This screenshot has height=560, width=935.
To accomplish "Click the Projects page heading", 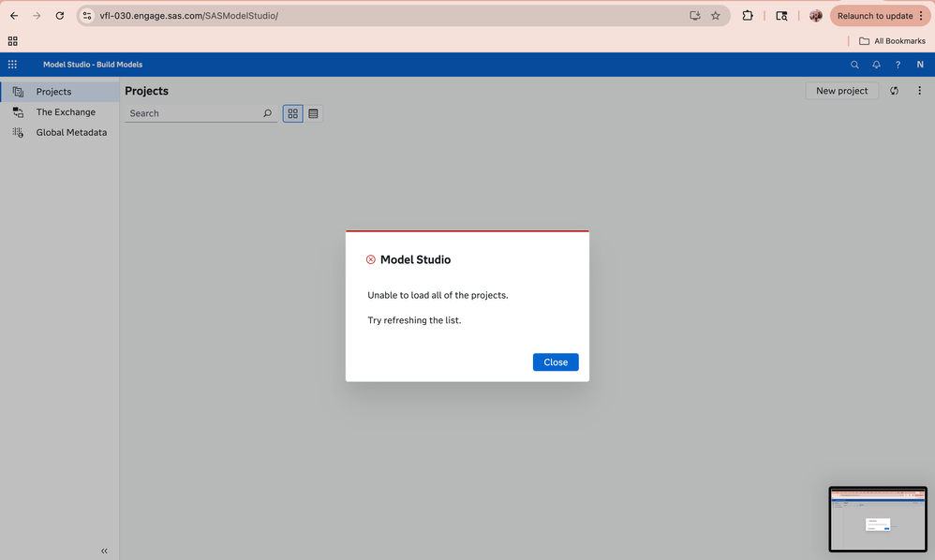I will coord(147,91).
